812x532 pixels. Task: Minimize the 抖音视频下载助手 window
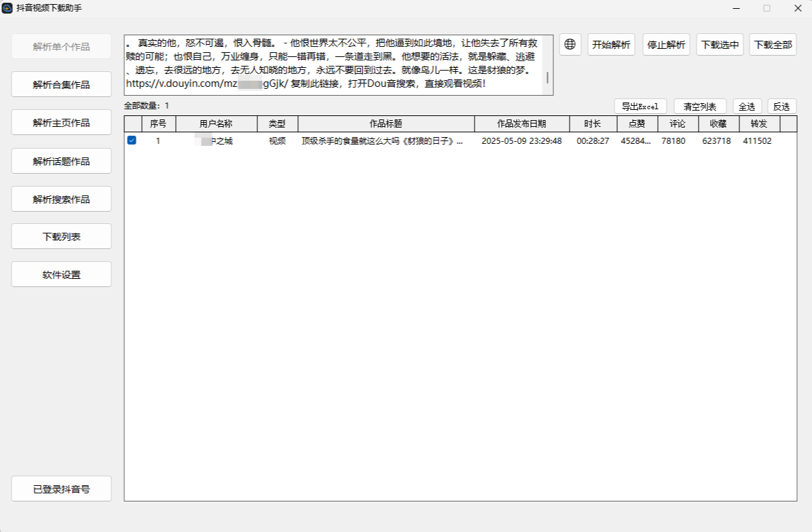tap(737, 8)
